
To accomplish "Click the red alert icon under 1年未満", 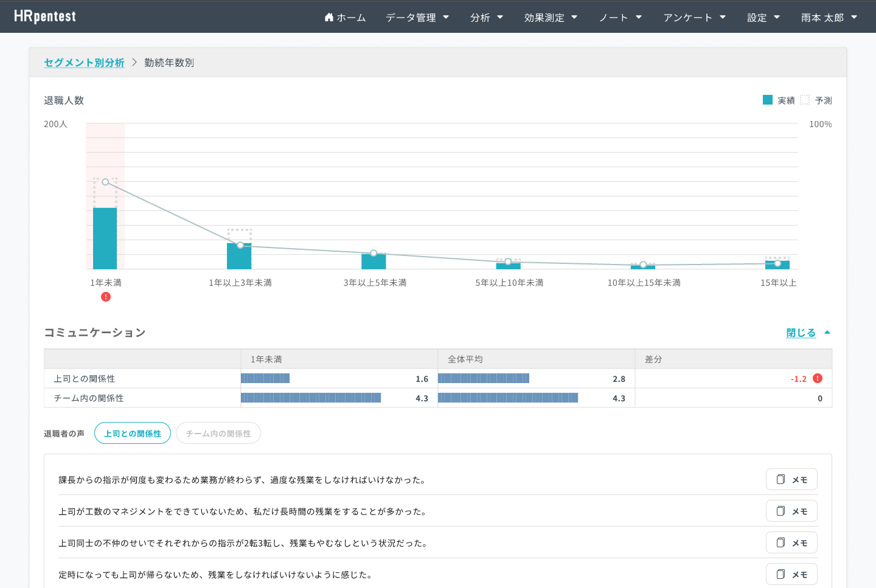I will pyautogui.click(x=106, y=297).
